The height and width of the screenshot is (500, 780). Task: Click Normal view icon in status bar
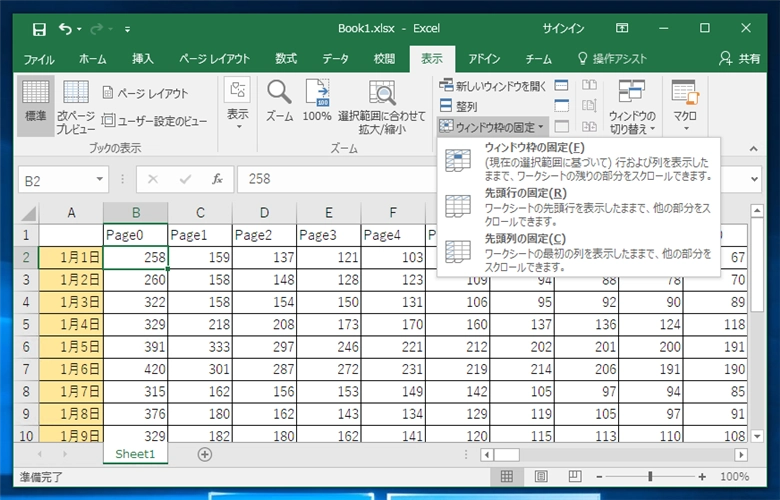pyautogui.click(x=506, y=477)
